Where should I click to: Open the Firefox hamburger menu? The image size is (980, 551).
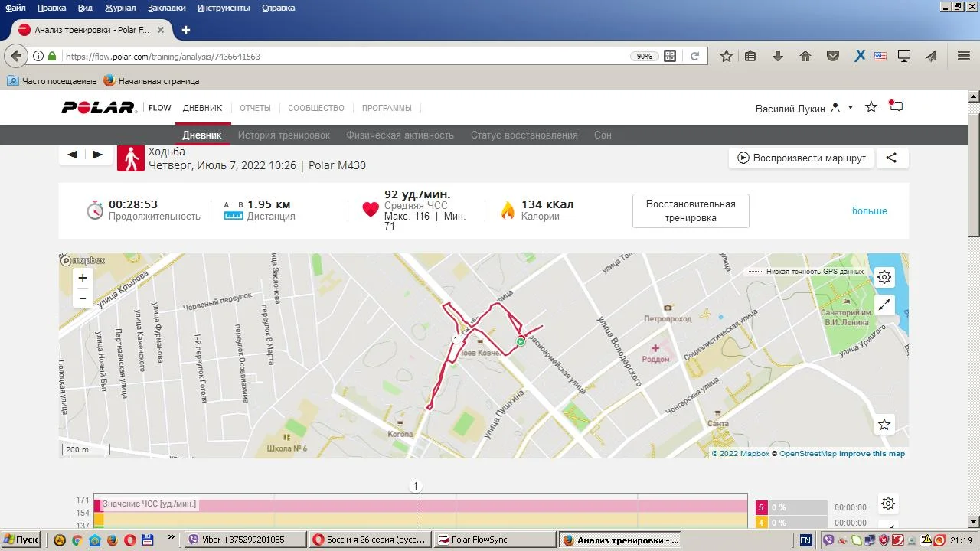coord(964,56)
